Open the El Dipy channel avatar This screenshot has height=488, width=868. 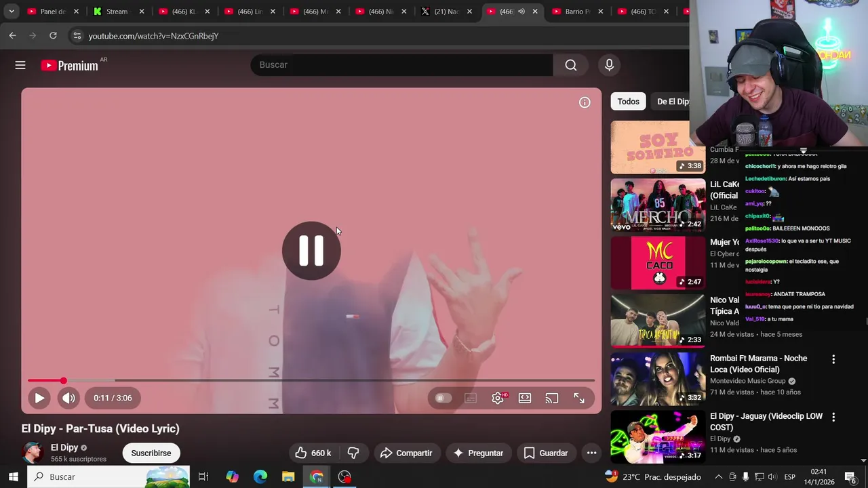click(x=33, y=453)
